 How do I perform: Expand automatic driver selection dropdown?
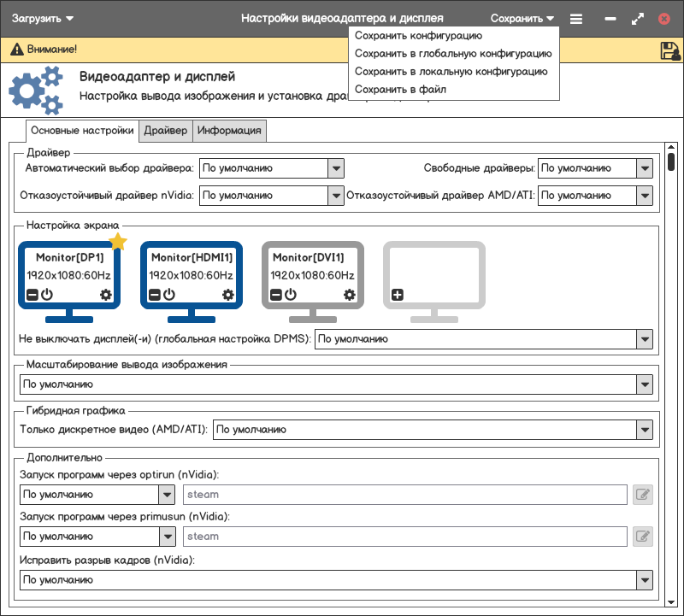point(336,168)
